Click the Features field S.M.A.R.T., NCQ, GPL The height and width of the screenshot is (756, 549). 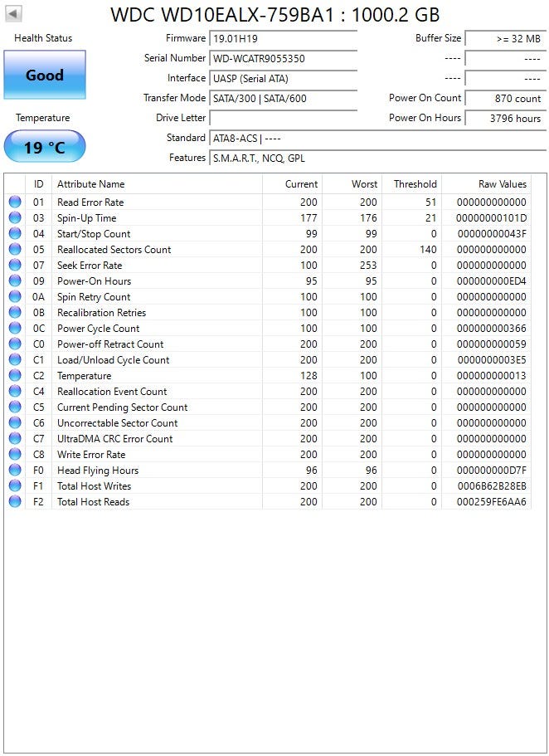377,159
